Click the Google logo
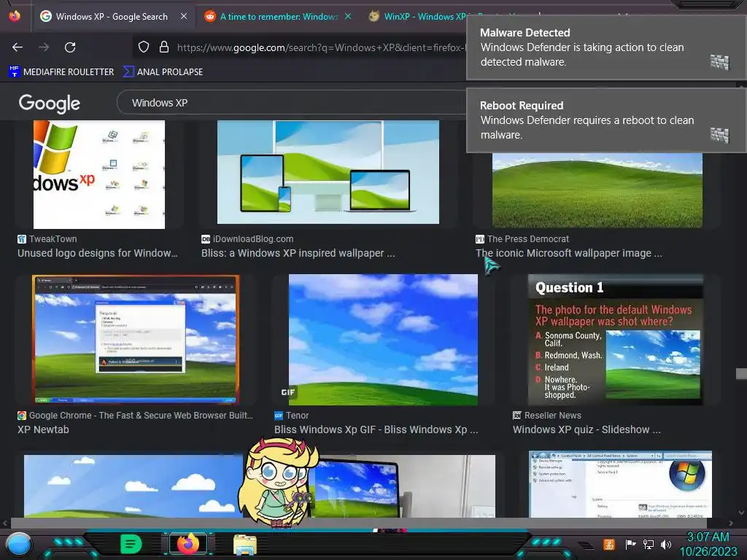The image size is (747, 560). pyautogui.click(x=49, y=104)
